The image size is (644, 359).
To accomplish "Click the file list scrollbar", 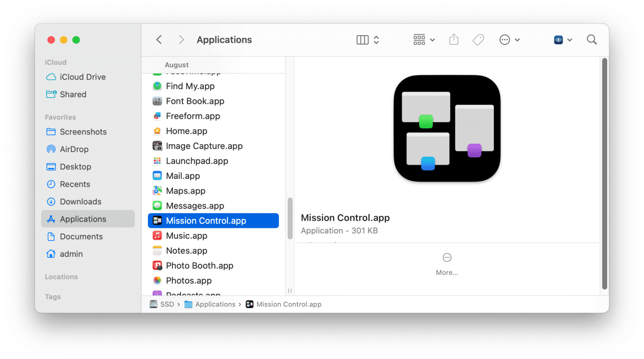I will (x=289, y=218).
